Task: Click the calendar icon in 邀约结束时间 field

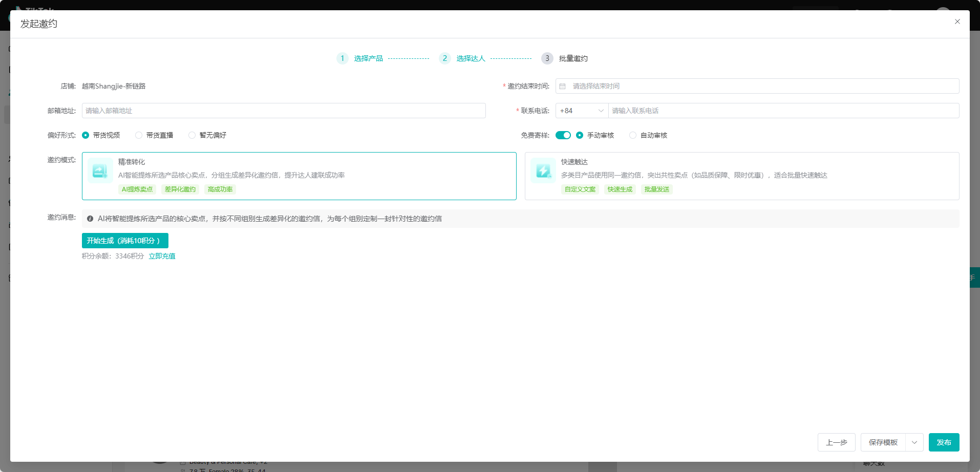Action: [x=562, y=86]
